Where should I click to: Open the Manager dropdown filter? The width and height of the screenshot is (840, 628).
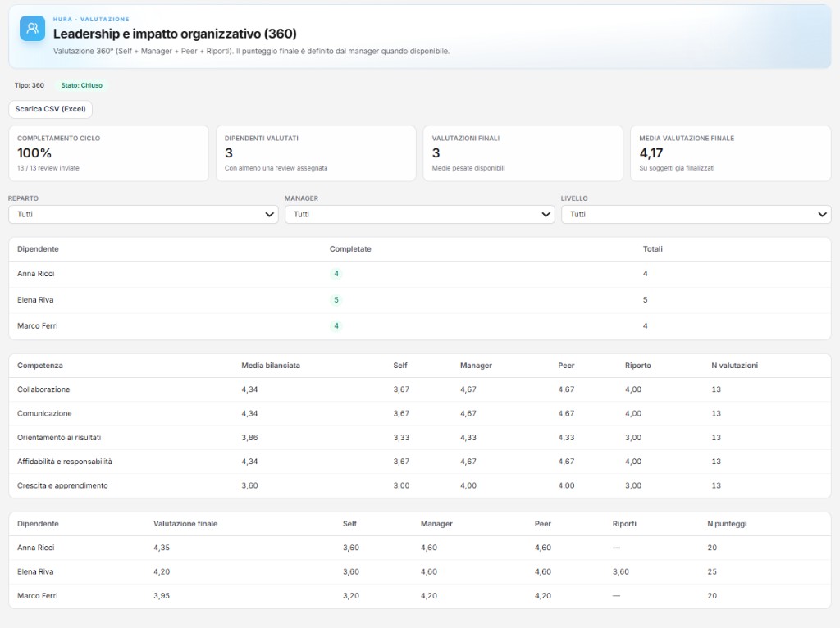click(x=419, y=214)
